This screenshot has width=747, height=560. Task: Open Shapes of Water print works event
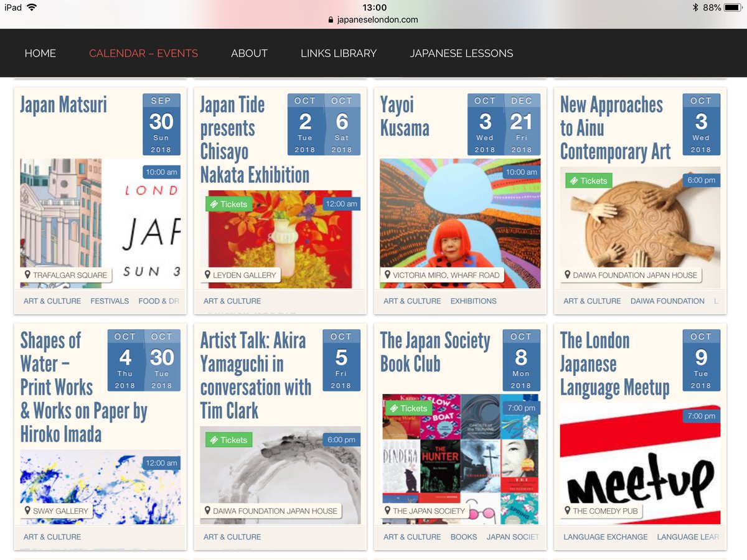pyautogui.click(x=83, y=387)
